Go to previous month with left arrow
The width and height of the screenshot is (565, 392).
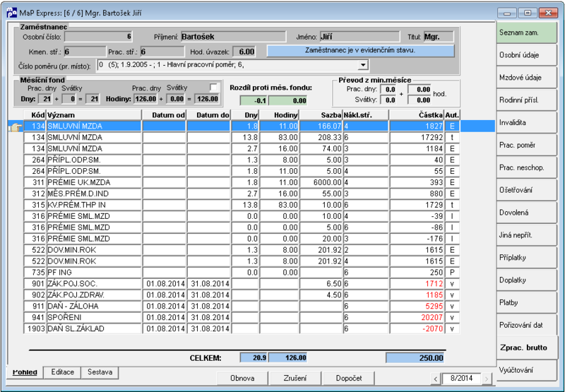tap(436, 379)
